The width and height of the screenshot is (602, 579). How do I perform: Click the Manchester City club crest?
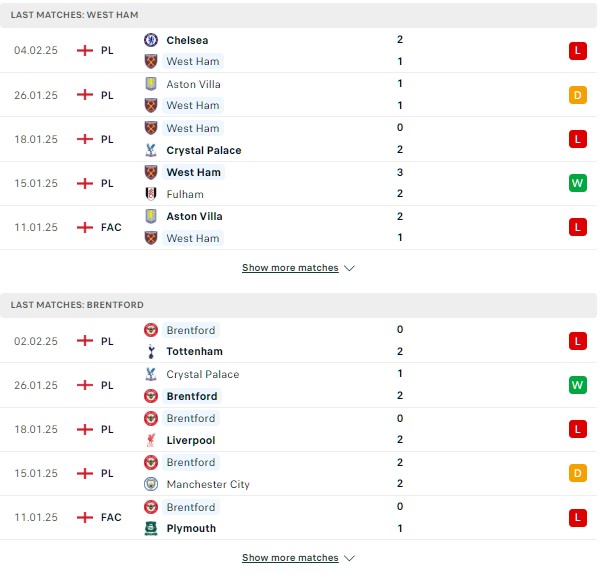point(151,484)
